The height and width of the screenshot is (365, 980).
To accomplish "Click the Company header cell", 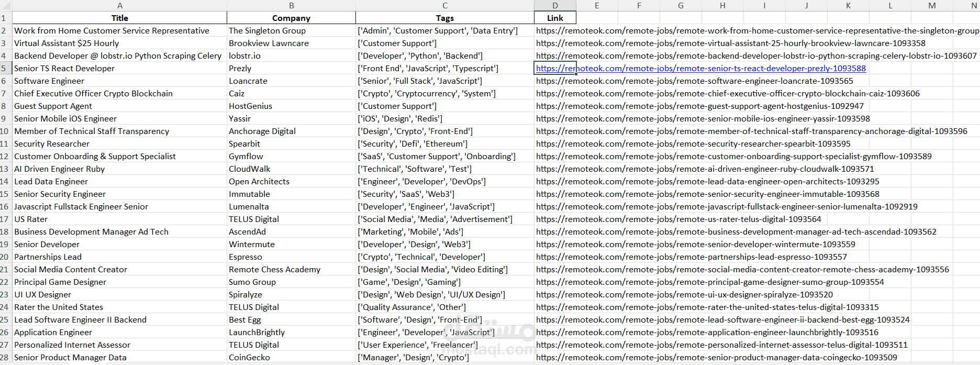I will pos(291,18).
